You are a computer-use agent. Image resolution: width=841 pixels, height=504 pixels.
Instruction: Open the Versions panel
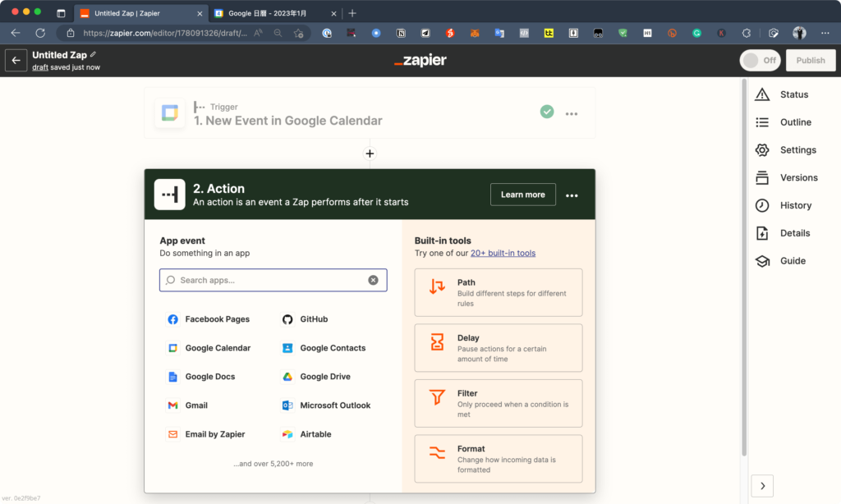[x=786, y=177]
